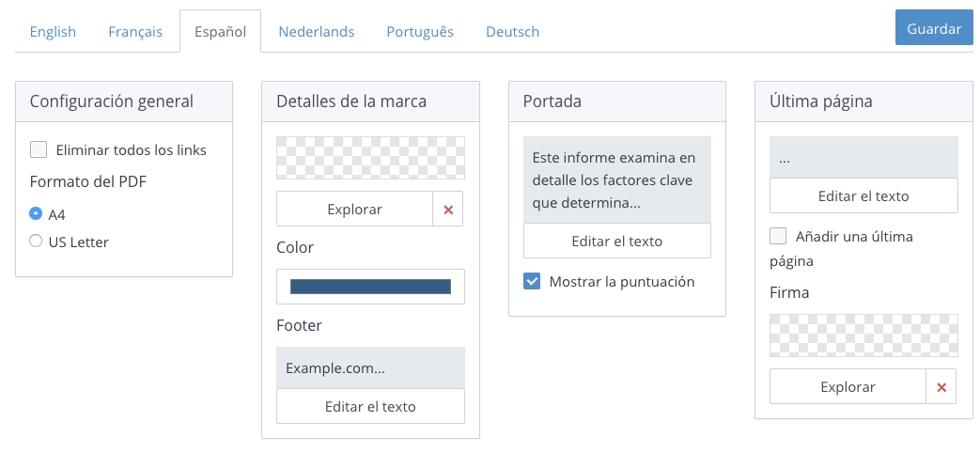
Task: Click the brand logo preview area
Action: point(370,158)
